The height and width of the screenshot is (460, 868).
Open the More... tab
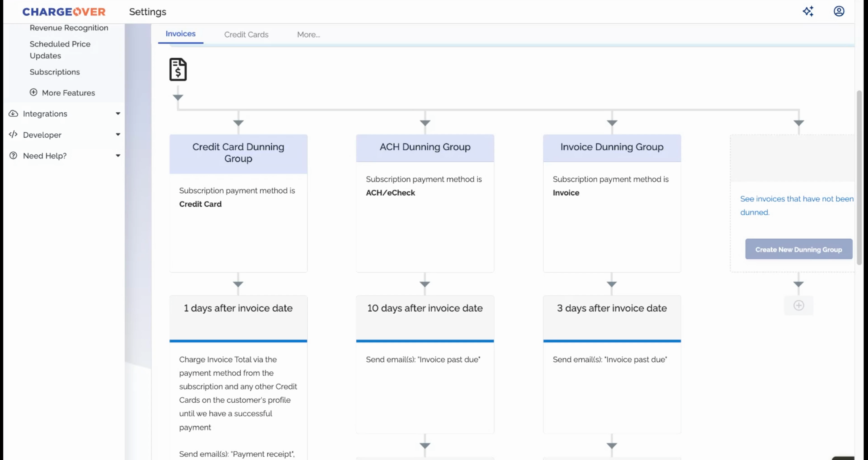pos(309,34)
